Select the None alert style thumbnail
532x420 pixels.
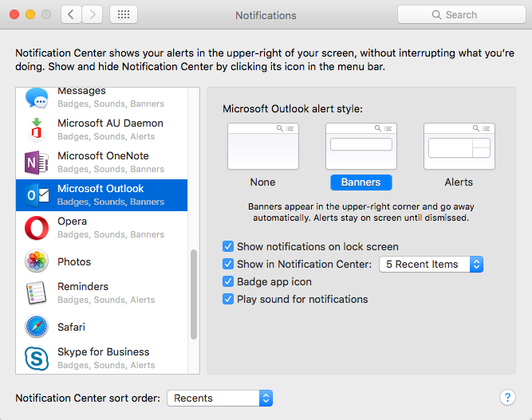point(263,146)
